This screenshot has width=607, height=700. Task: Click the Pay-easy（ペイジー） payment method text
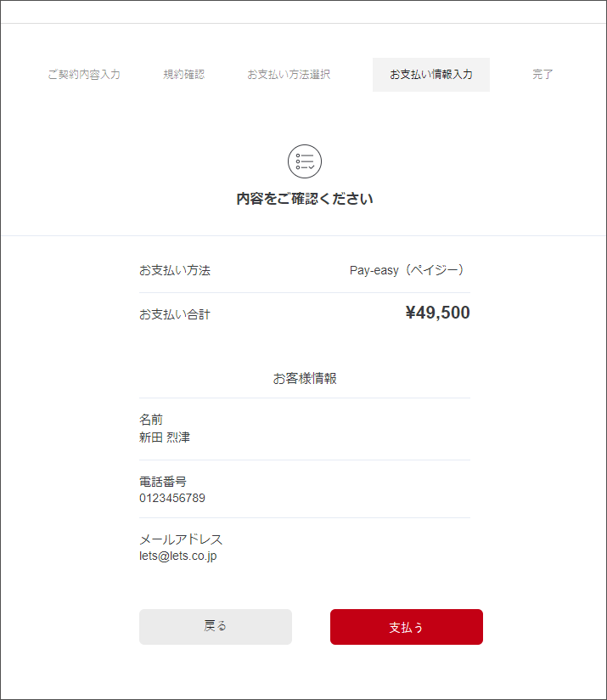point(409,270)
